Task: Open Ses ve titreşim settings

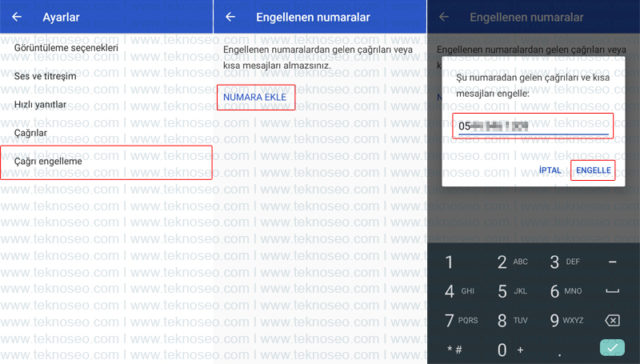Action: (45, 76)
